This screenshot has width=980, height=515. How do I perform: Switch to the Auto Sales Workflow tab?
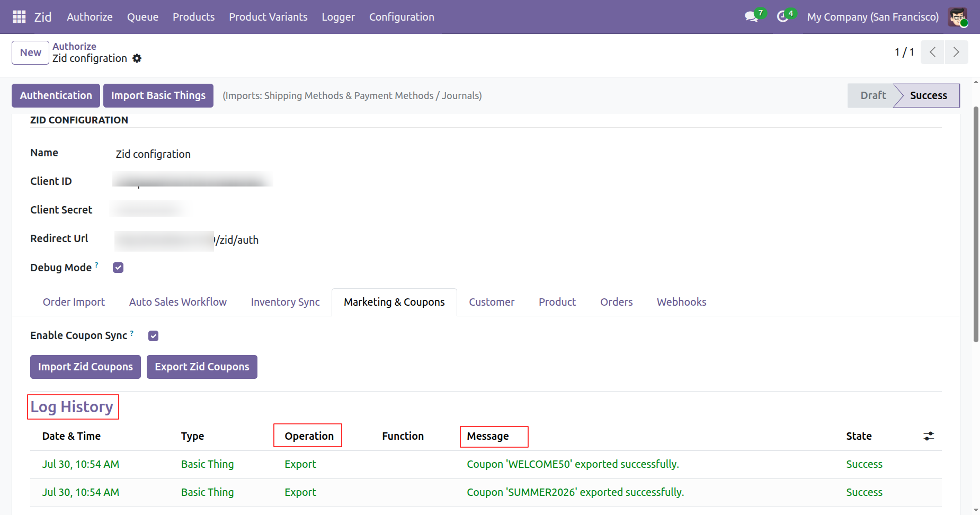point(178,302)
